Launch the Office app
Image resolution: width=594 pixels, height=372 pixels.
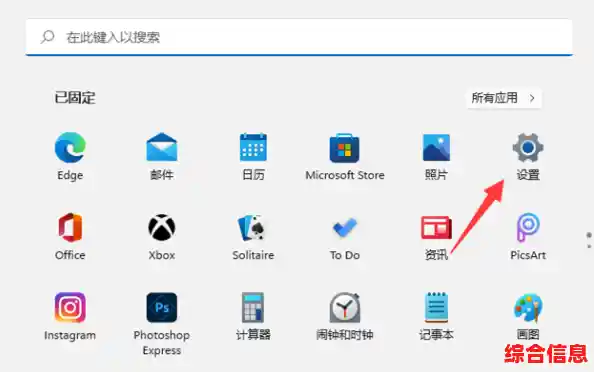(70, 228)
